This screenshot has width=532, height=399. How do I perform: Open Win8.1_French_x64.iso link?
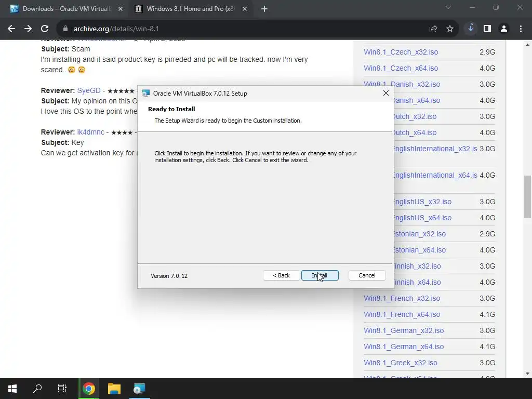point(402,314)
